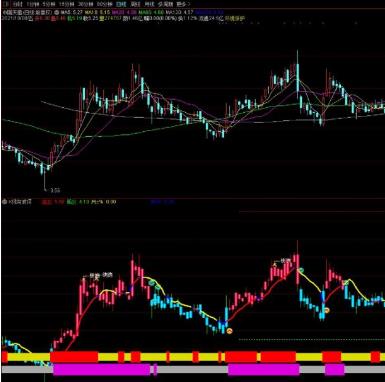Click the orange buy marker at the mid-chart low

click(229, 331)
